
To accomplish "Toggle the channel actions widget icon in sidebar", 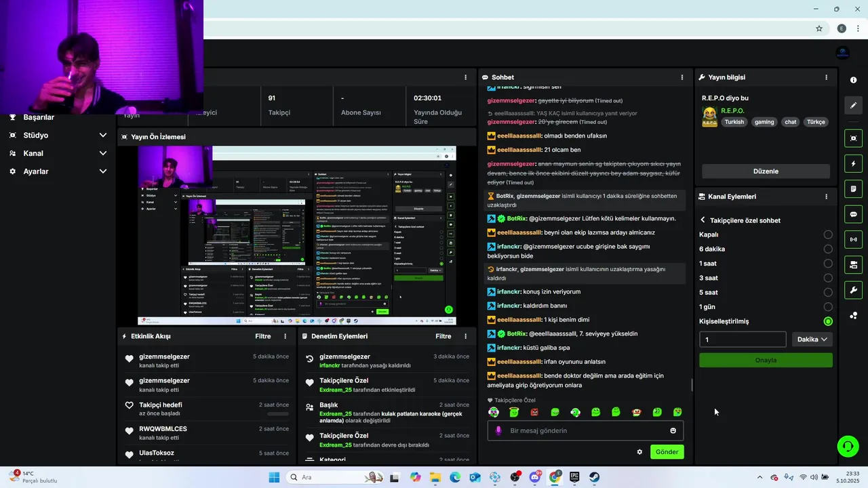I will 853,264.
